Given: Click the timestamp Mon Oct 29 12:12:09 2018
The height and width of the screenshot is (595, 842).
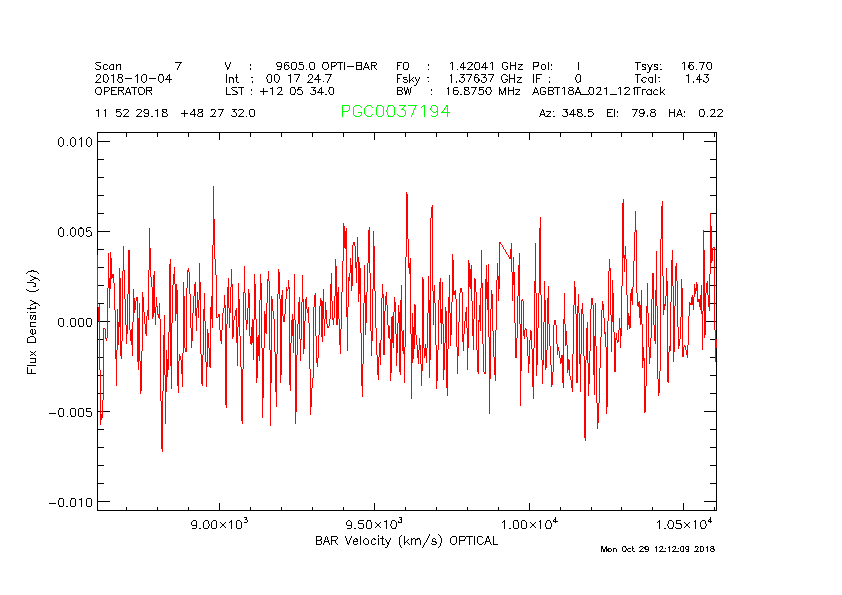Looking at the screenshot, I should coord(657,549).
